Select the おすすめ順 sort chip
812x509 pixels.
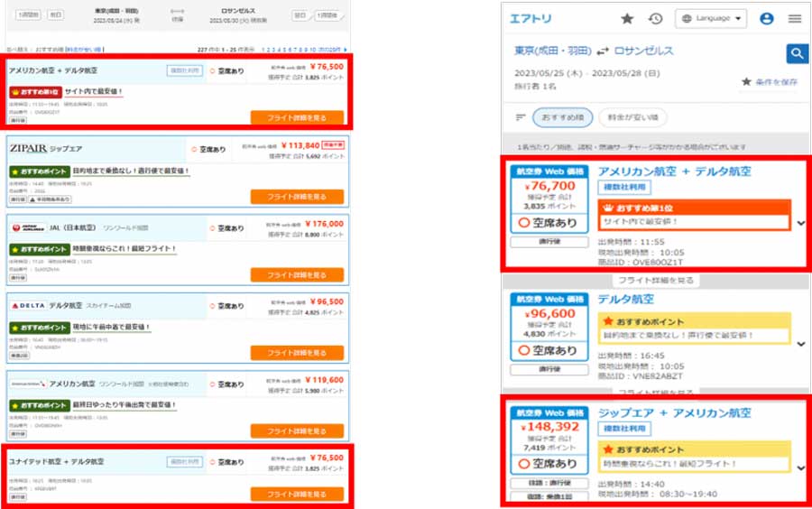click(x=563, y=117)
